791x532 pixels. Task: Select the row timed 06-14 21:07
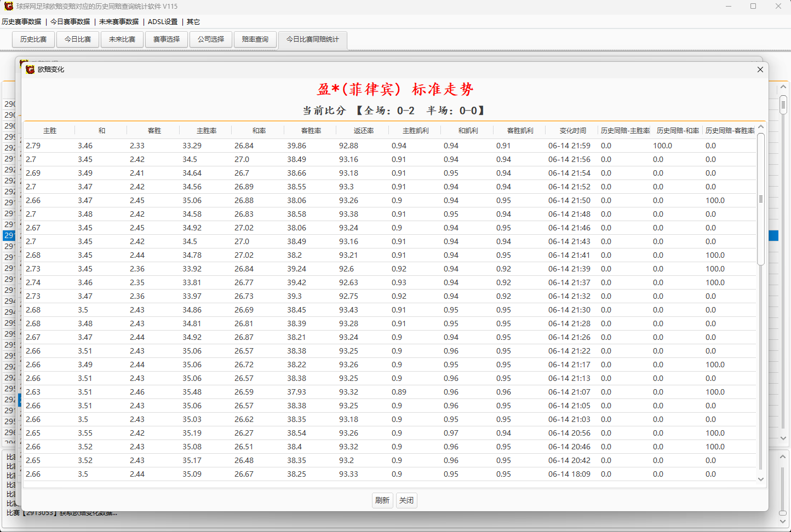tap(389, 392)
